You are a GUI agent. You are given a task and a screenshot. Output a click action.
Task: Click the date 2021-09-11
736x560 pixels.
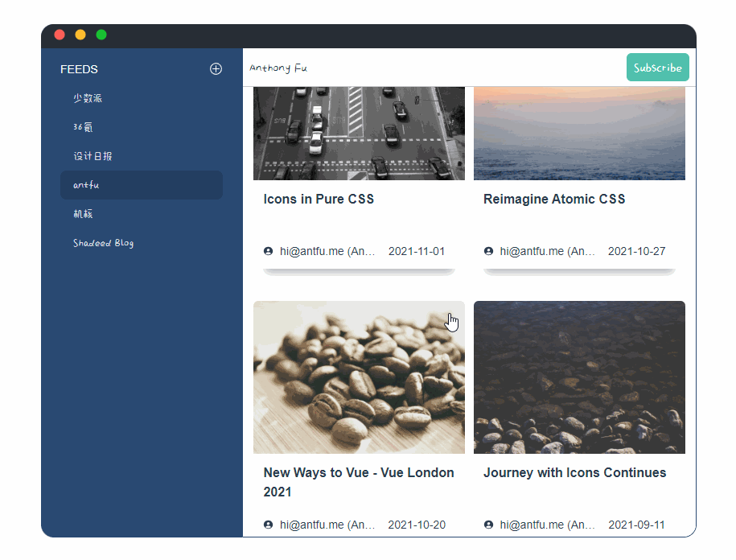(636, 525)
